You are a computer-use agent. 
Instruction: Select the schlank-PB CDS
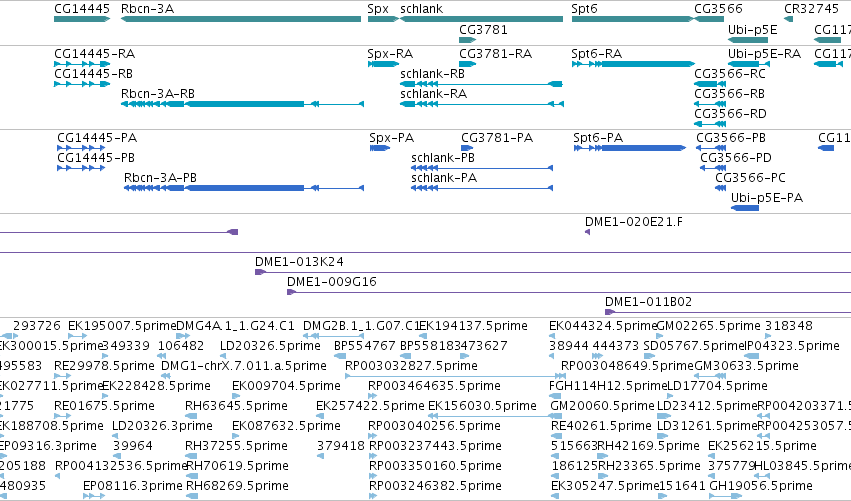pos(482,168)
